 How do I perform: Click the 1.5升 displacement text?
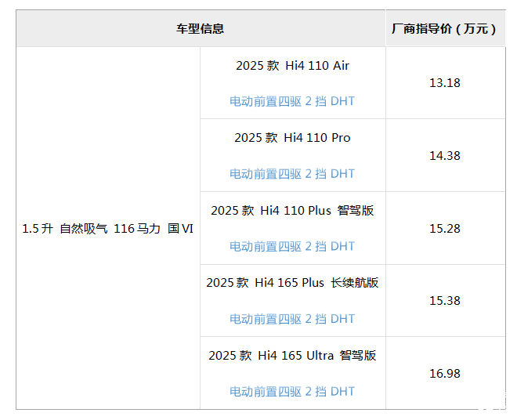point(37,229)
